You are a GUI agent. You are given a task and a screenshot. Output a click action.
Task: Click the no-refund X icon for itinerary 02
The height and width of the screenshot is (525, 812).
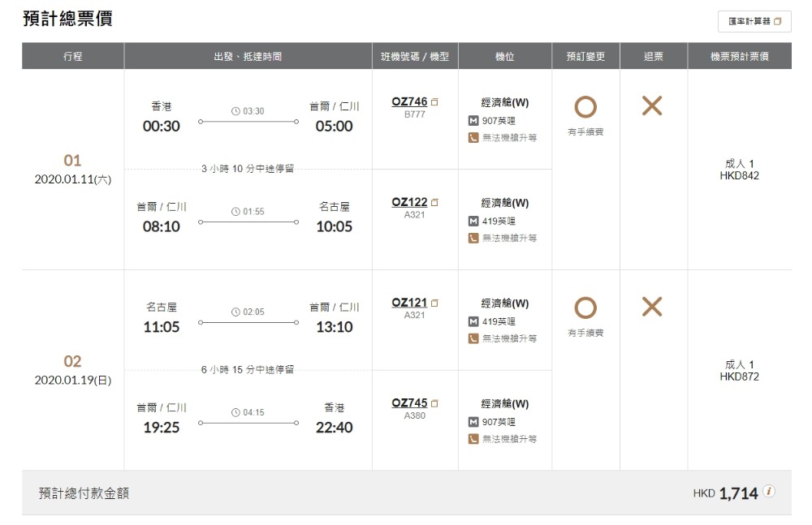652,307
